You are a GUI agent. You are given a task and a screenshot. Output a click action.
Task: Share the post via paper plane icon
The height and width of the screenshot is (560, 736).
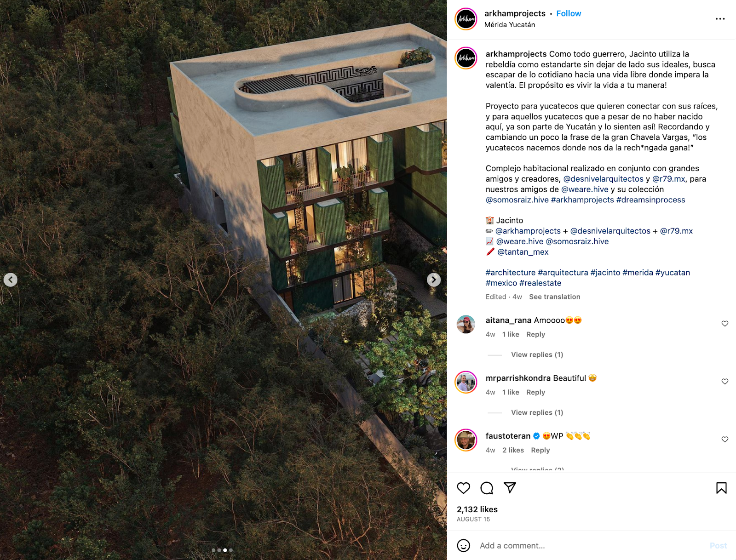[510, 488]
